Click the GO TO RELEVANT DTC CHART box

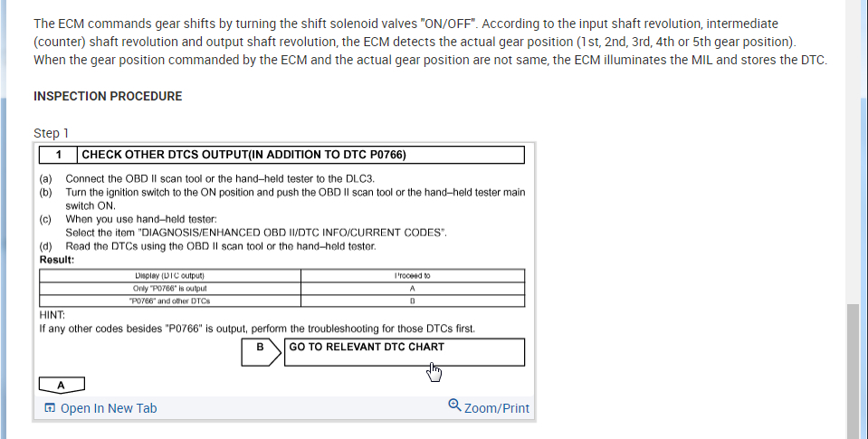[x=404, y=352]
